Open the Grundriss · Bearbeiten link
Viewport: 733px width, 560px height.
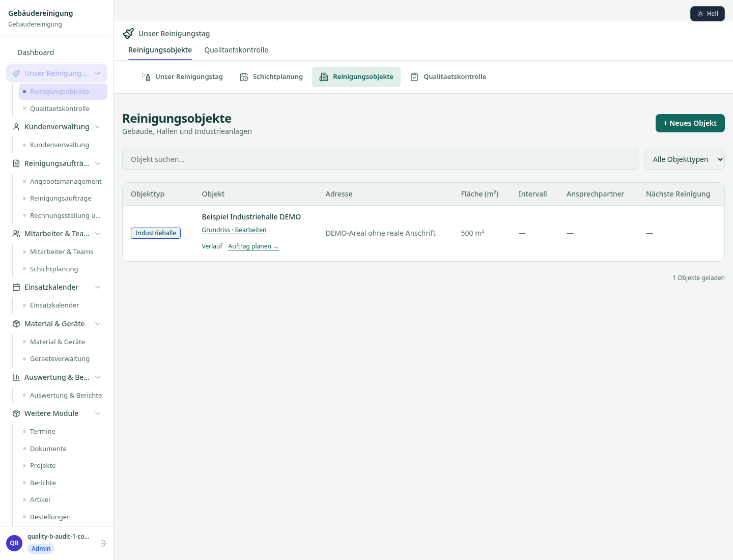[x=234, y=230]
